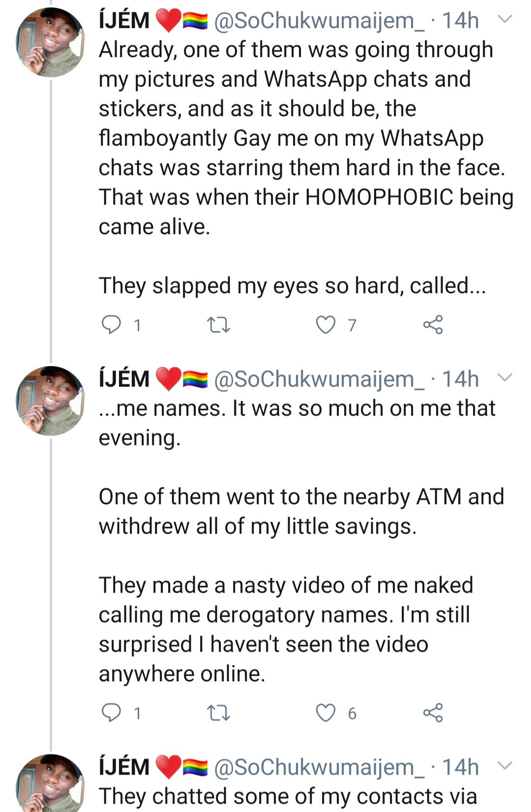Open profile picture on first tweet
Image resolution: width=531 pixels, height=812 pixels.
click(x=50, y=42)
